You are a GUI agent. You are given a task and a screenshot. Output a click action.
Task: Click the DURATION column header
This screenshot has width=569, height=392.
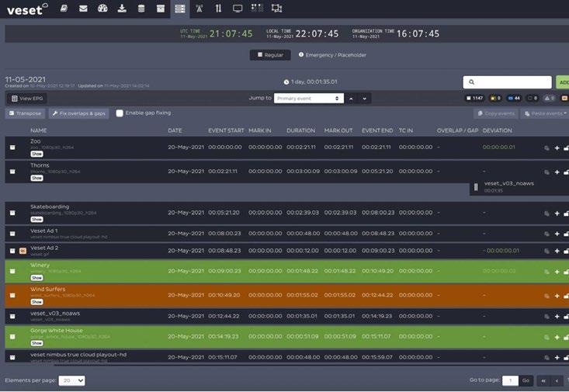(301, 130)
